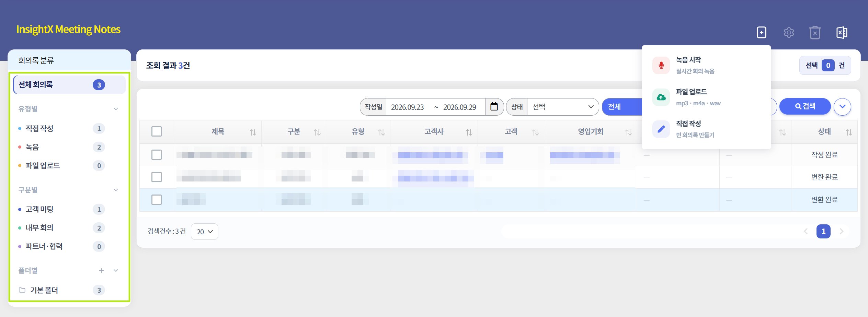Export list with the Excel icon
868x317 pixels.
pyautogui.click(x=842, y=33)
